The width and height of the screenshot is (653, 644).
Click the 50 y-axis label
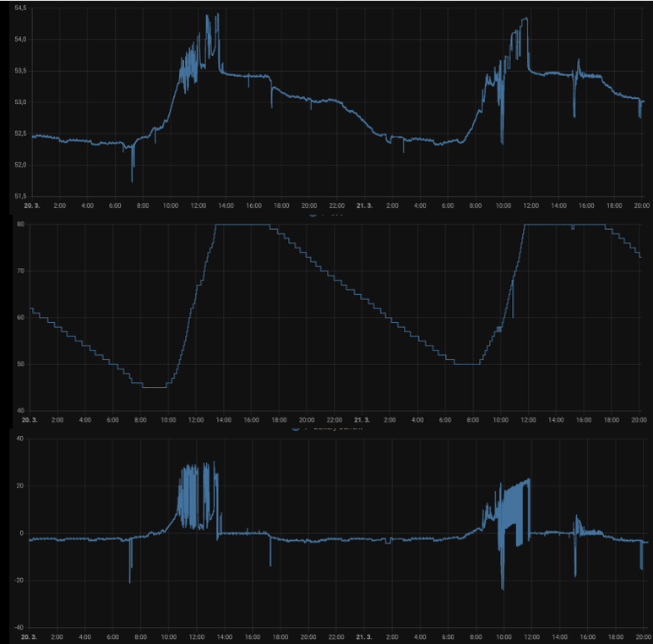pos(20,364)
